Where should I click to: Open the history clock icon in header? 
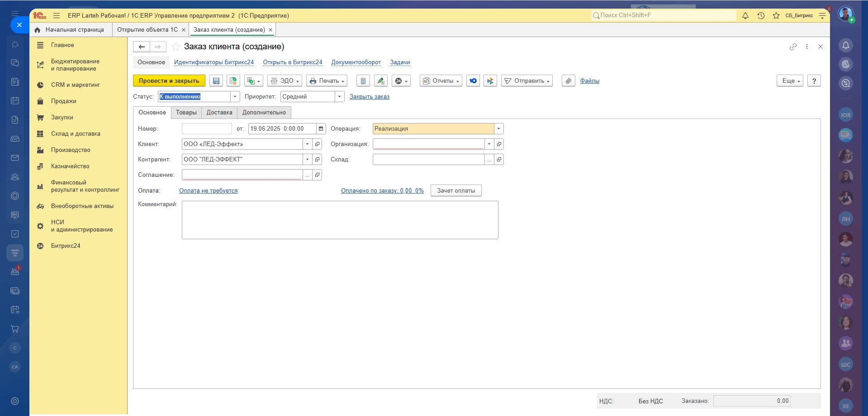coord(761,16)
